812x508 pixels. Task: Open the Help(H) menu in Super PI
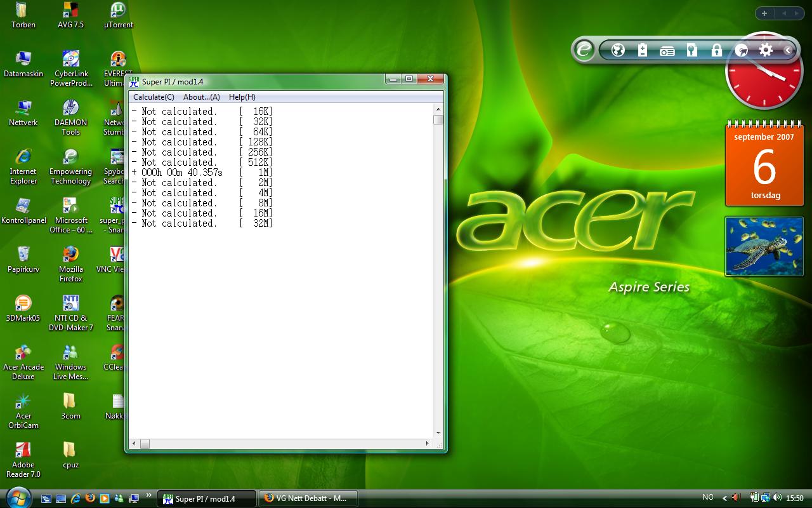point(242,97)
